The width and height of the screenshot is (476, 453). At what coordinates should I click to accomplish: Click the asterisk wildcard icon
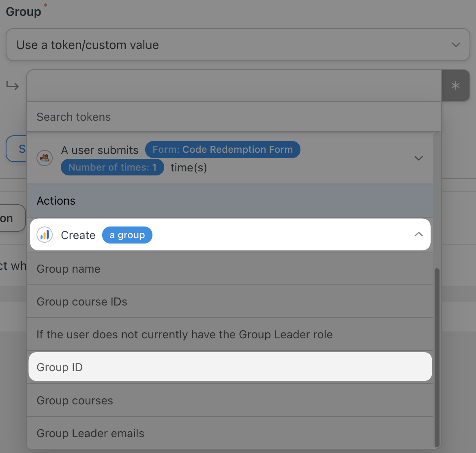coord(456,85)
